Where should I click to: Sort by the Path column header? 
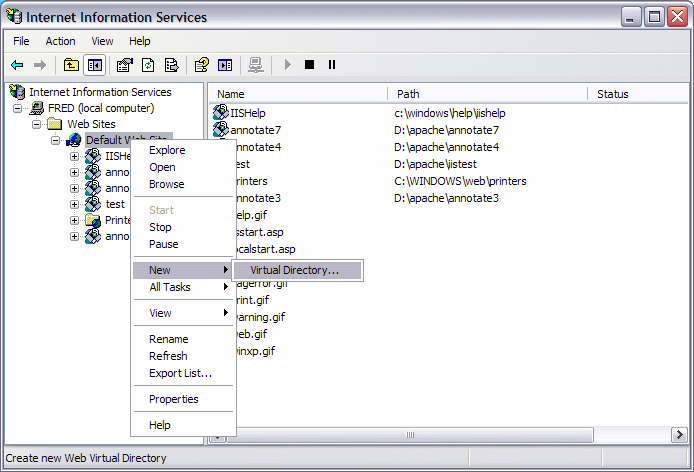tap(488, 94)
